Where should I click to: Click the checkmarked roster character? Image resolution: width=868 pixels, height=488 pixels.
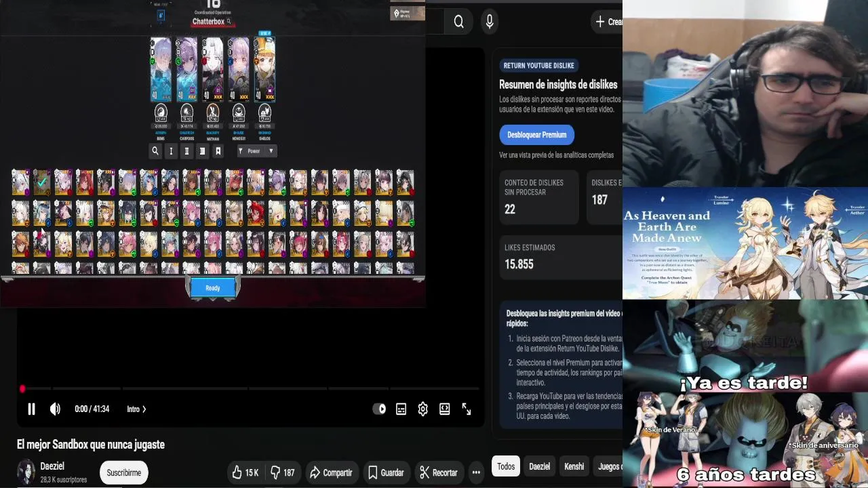tap(42, 182)
